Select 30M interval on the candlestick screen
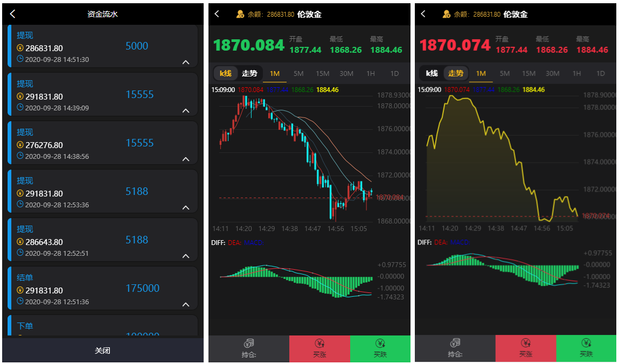 (346, 74)
